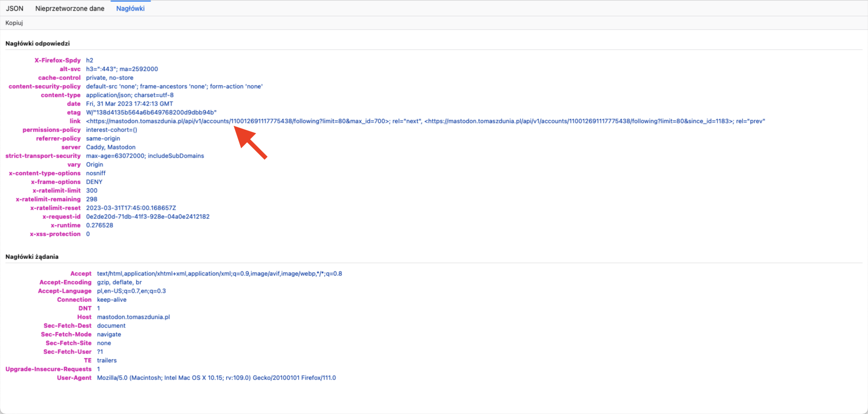Click the Accept header value text
The height and width of the screenshot is (414, 868).
219,273
